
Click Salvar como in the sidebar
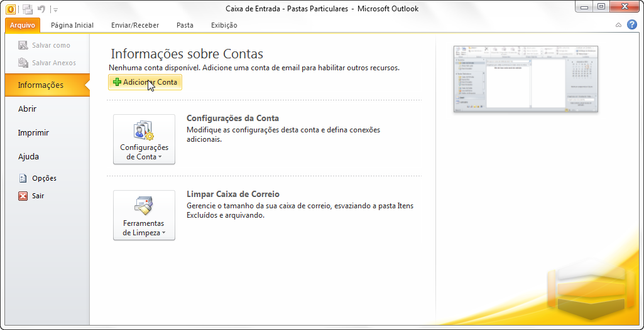pyautogui.click(x=44, y=45)
